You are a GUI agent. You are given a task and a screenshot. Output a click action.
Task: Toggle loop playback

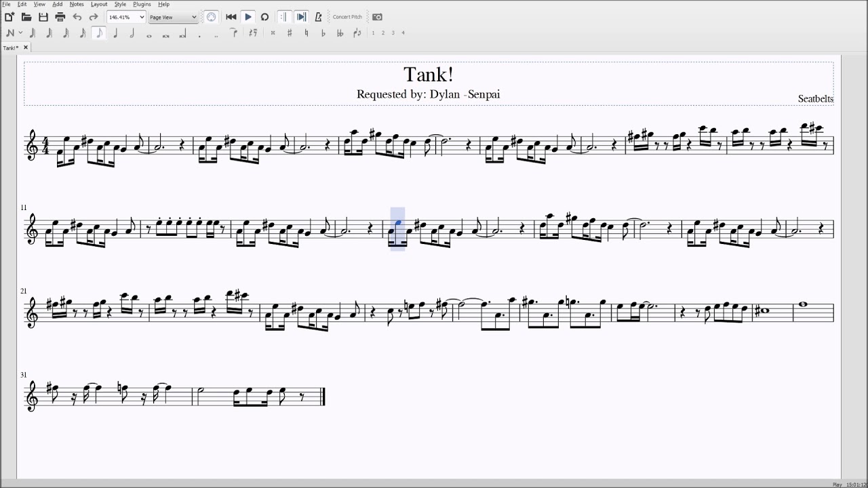coord(264,17)
